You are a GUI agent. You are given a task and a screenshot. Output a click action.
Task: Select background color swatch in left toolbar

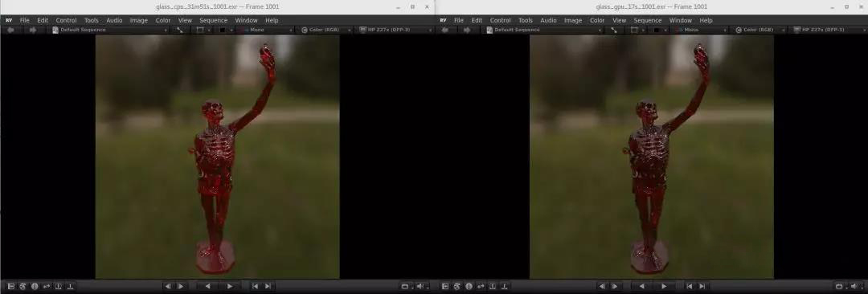(x=223, y=30)
